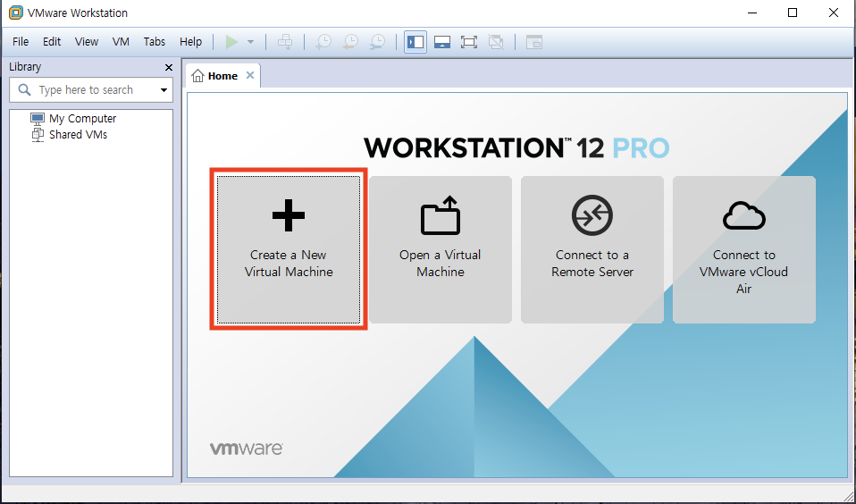Open the Tabs menu

click(x=155, y=41)
